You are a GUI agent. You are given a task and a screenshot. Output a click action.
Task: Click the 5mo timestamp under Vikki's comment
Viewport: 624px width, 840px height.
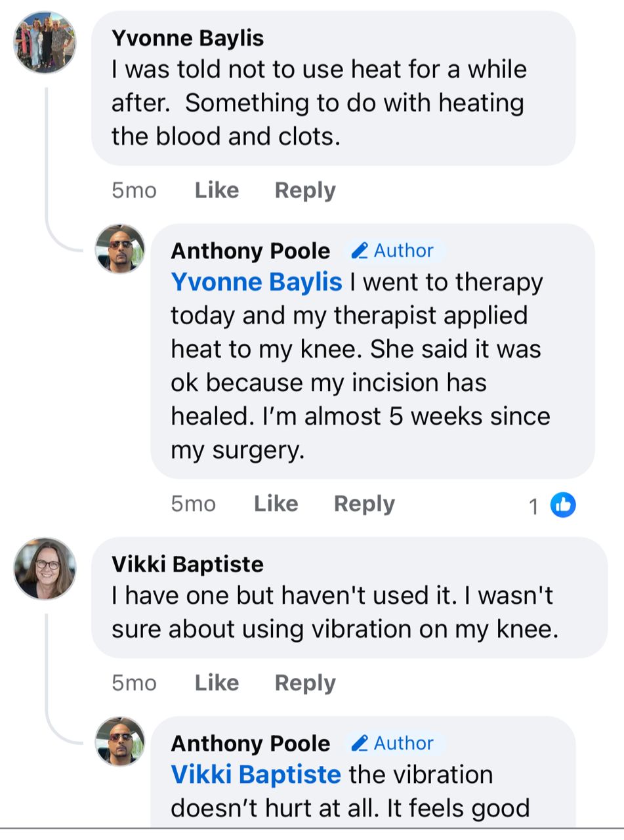(134, 683)
